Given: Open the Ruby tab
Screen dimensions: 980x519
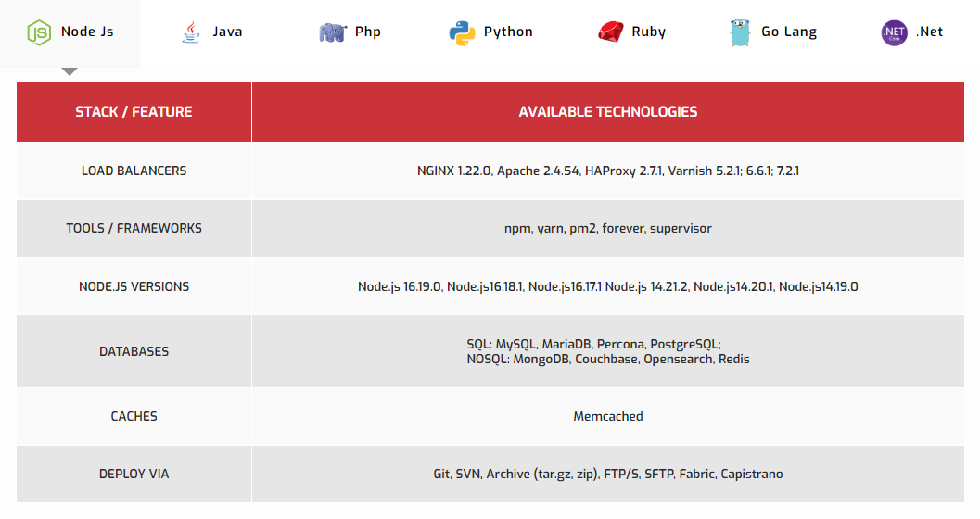Looking at the screenshot, I should click(x=631, y=33).
